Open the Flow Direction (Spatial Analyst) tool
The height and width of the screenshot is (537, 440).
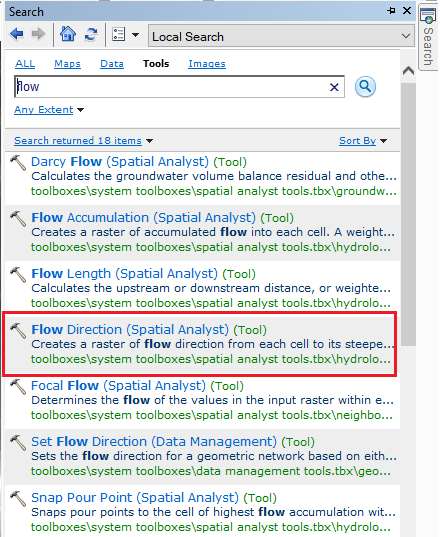[130, 329]
